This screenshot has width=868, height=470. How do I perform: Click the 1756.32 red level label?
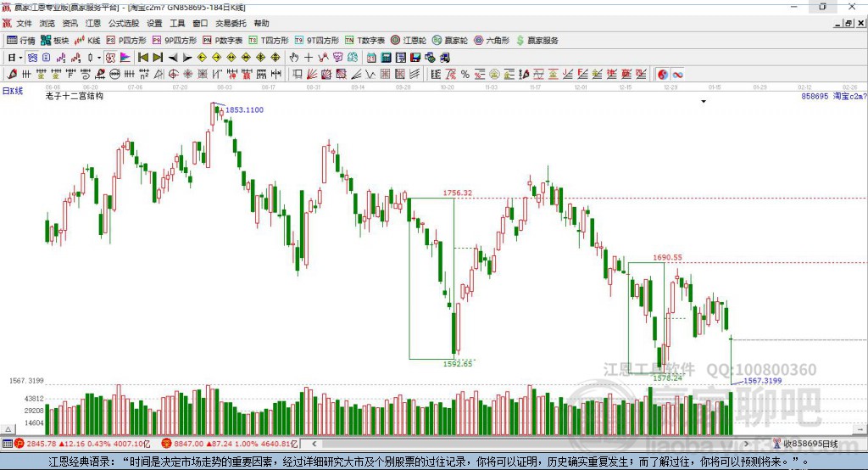(457, 193)
